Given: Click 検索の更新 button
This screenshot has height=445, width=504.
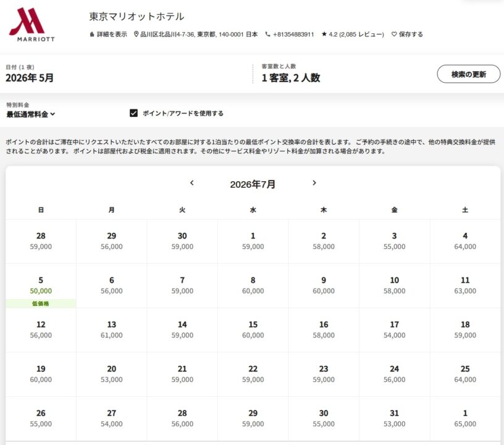Looking at the screenshot, I should 468,74.
